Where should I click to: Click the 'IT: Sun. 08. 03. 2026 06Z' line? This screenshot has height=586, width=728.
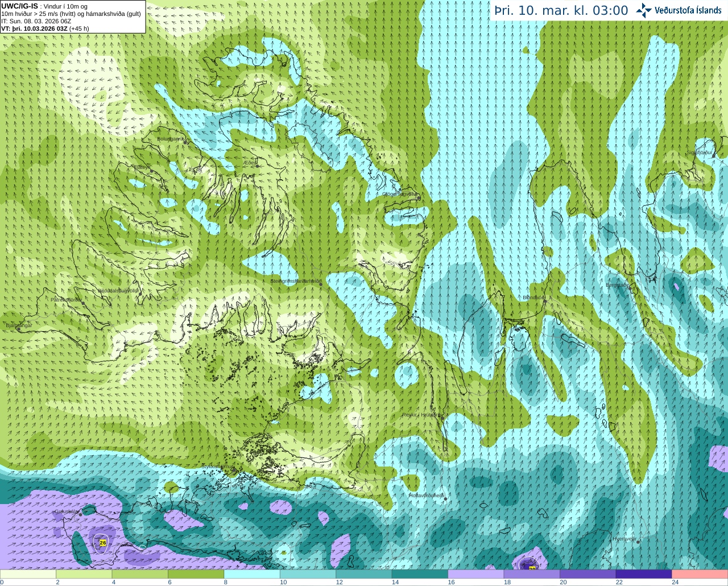[36, 21]
